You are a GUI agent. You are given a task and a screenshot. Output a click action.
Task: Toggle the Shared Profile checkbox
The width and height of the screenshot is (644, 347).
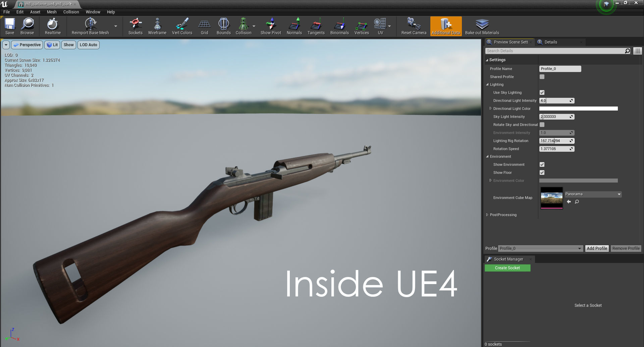(542, 77)
